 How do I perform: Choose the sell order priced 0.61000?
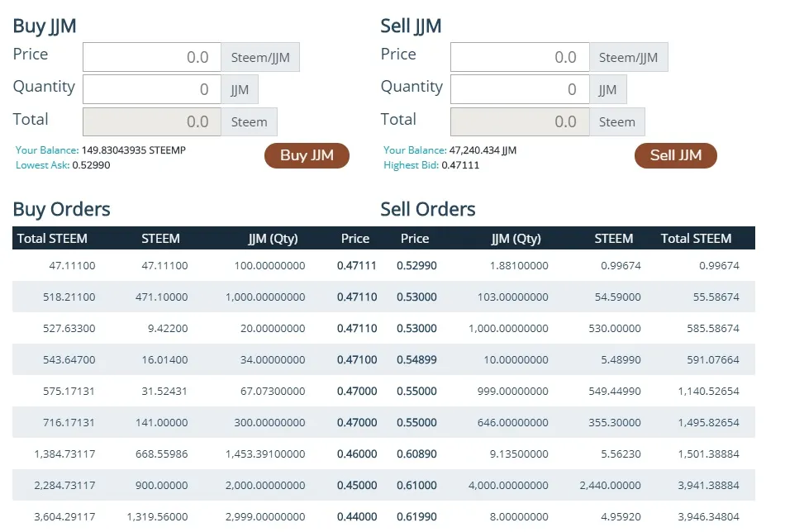coord(416,485)
